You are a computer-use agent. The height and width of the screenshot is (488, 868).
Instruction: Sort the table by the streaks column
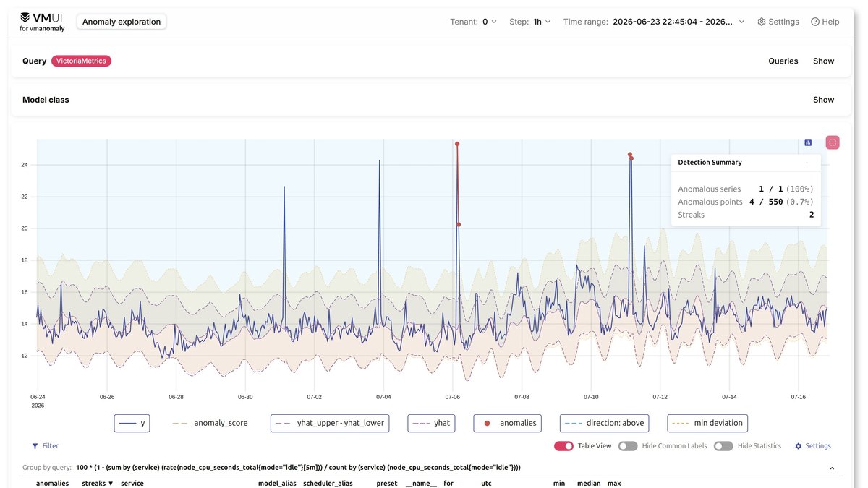(x=98, y=483)
